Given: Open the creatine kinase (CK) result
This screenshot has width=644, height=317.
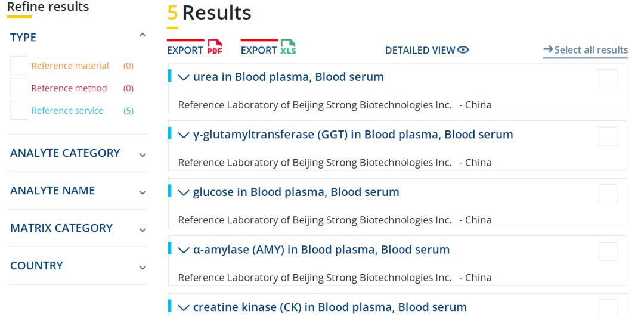Looking at the screenshot, I should pos(330,307).
